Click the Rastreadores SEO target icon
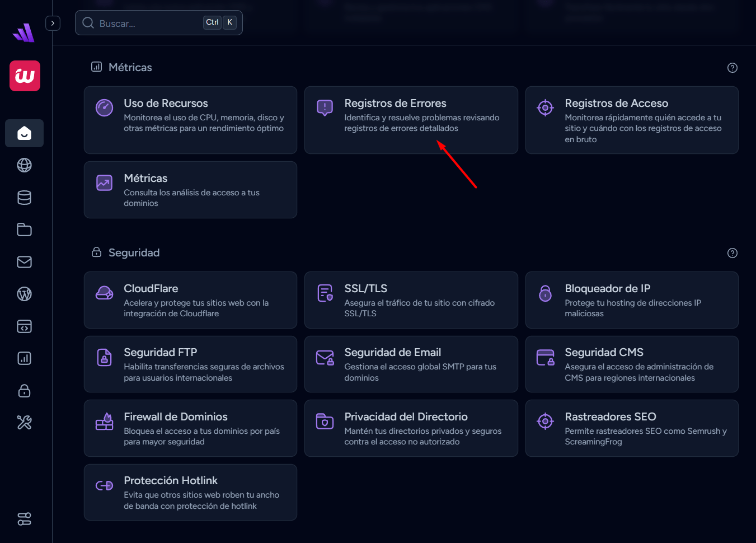This screenshot has width=756, height=543. pyautogui.click(x=545, y=421)
